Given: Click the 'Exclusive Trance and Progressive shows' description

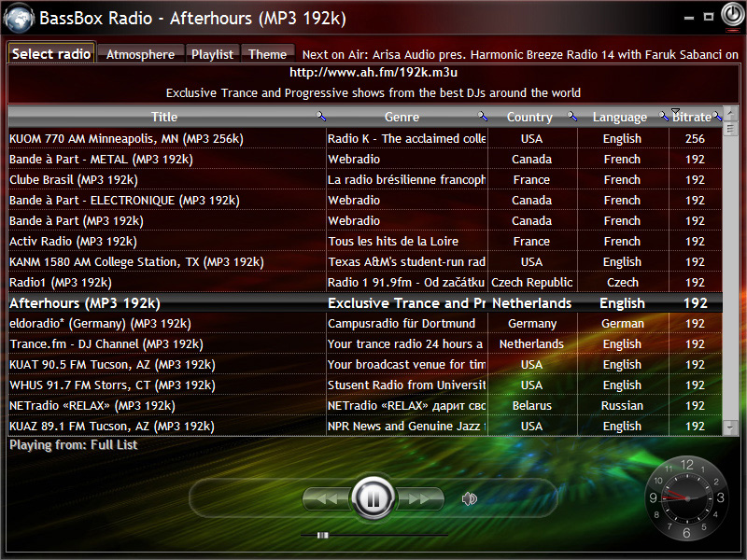Looking at the screenshot, I should click(x=373, y=92).
